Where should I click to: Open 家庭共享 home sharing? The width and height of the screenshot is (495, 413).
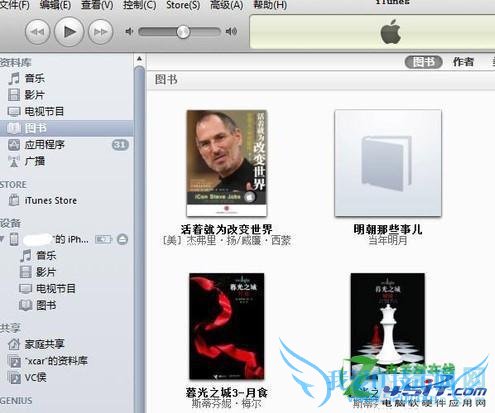tap(67, 344)
